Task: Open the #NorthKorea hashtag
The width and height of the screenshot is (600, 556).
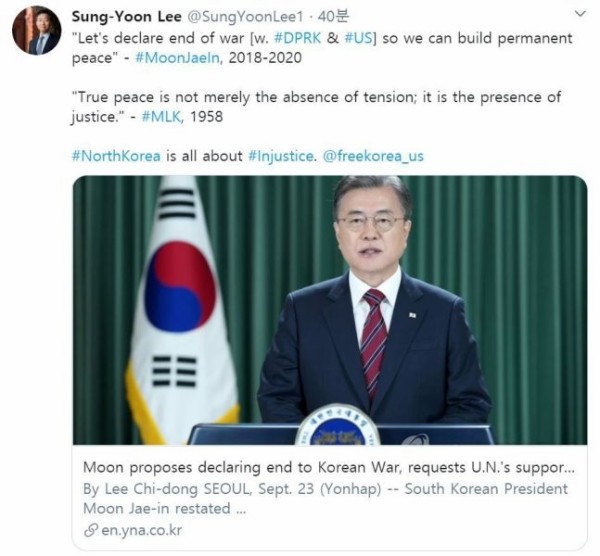Action: pos(116,156)
